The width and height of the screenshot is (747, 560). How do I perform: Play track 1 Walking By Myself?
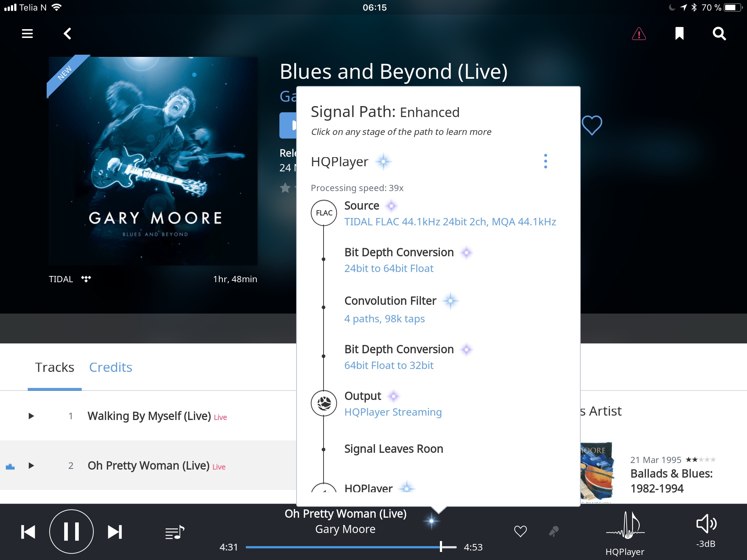coord(31,416)
